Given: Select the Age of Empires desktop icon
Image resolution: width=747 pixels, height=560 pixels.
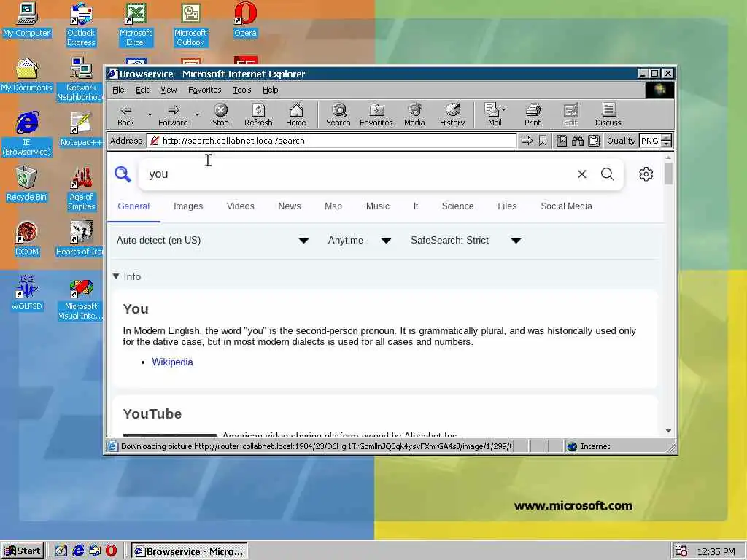Looking at the screenshot, I should (x=81, y=189).
